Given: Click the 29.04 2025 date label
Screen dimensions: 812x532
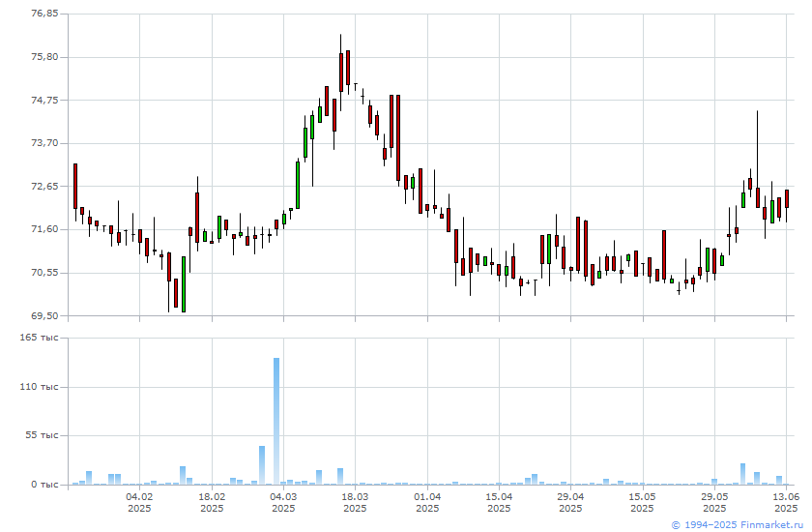Looking at the screenshot, I should click(570, 502).
